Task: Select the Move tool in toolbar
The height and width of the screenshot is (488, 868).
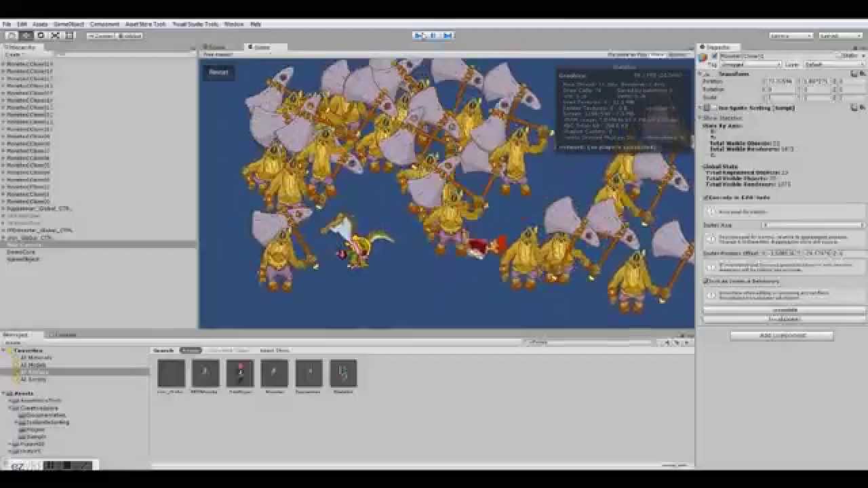Action: click(26, 35)
